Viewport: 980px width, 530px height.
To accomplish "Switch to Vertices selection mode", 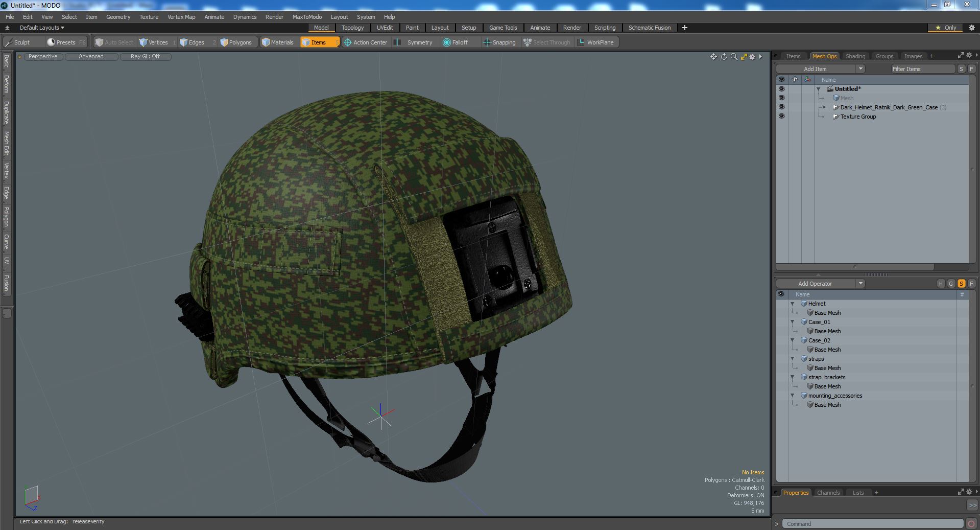I will pos(157,42).
